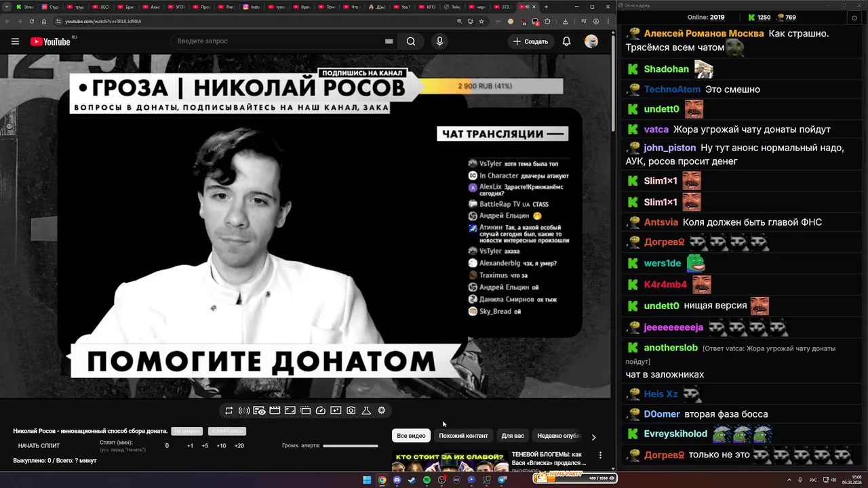Click the КТО СТОИТ ЗА ИХ СЛАВОЙ thumbnail
The width and height of the screenshot is (868, 488).
point(450,461)
